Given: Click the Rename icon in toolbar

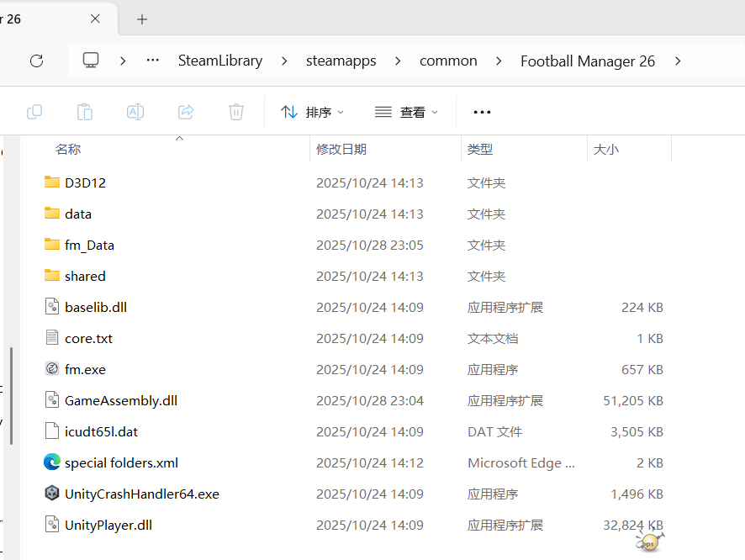Looking at the screenshot, I should point(135,112).
